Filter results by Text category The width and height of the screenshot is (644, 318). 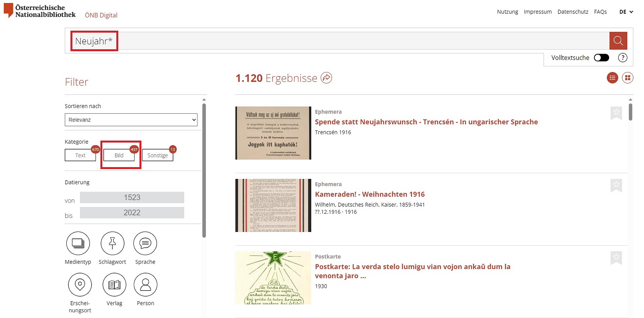point(80,155)
